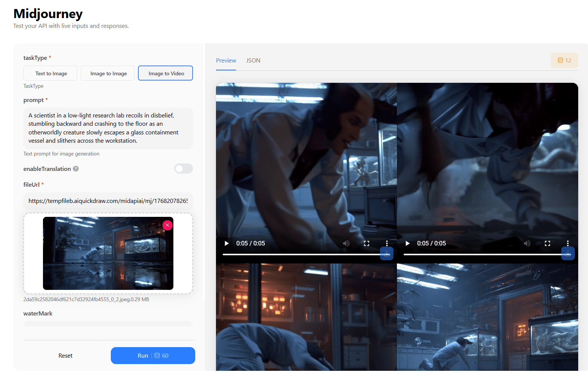Select the Text to Image task type

51,73
